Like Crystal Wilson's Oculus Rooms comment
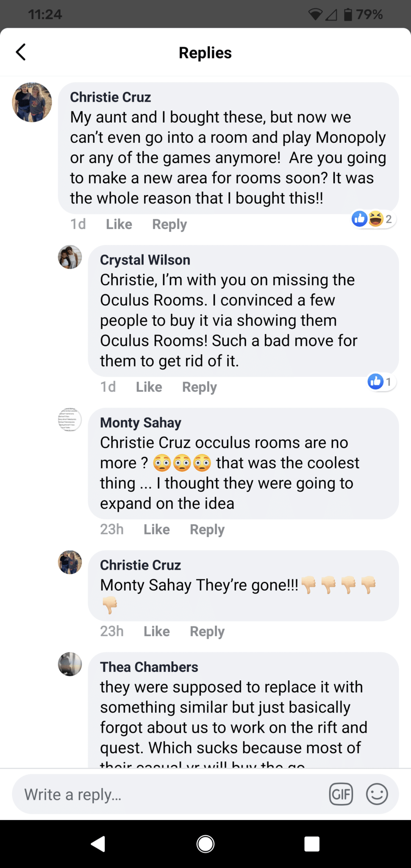 click(x=149, y=387)
